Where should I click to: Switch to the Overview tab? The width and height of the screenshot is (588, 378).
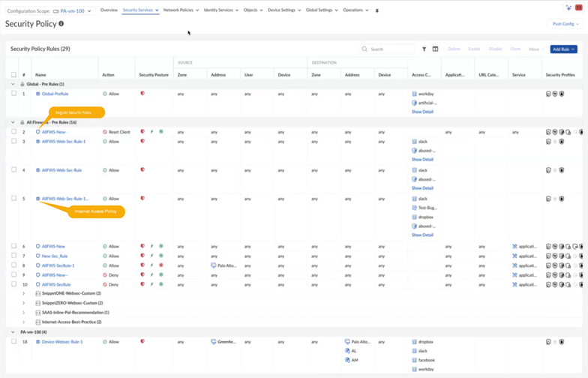[x=109, y=10]
